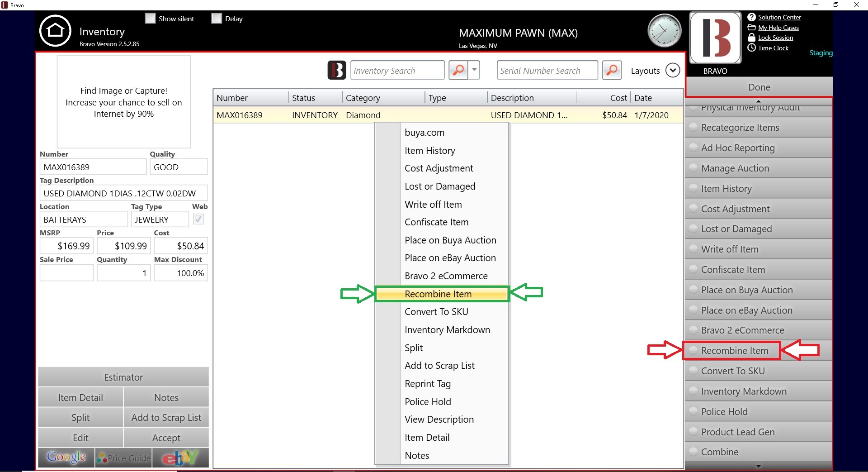
Task: Click the Bravo logo next to Inventory Search
Action: 337,70
